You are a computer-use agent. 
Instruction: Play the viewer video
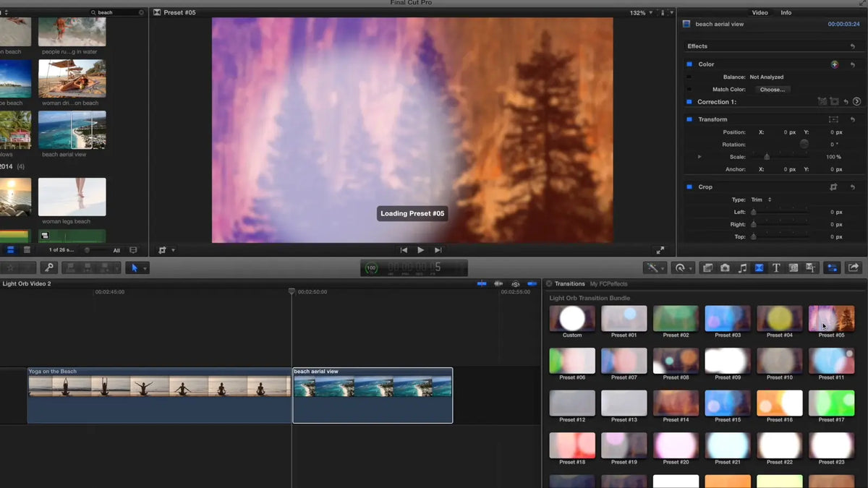421,250
